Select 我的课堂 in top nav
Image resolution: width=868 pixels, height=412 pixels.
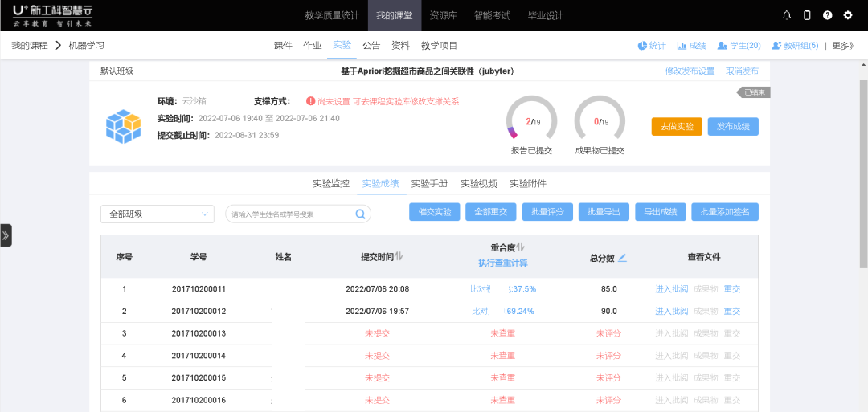click(394, 15)
